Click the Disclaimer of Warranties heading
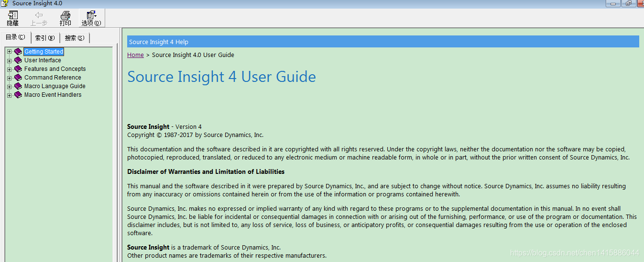This screenshot has width=644, height=262. [206, 171]
